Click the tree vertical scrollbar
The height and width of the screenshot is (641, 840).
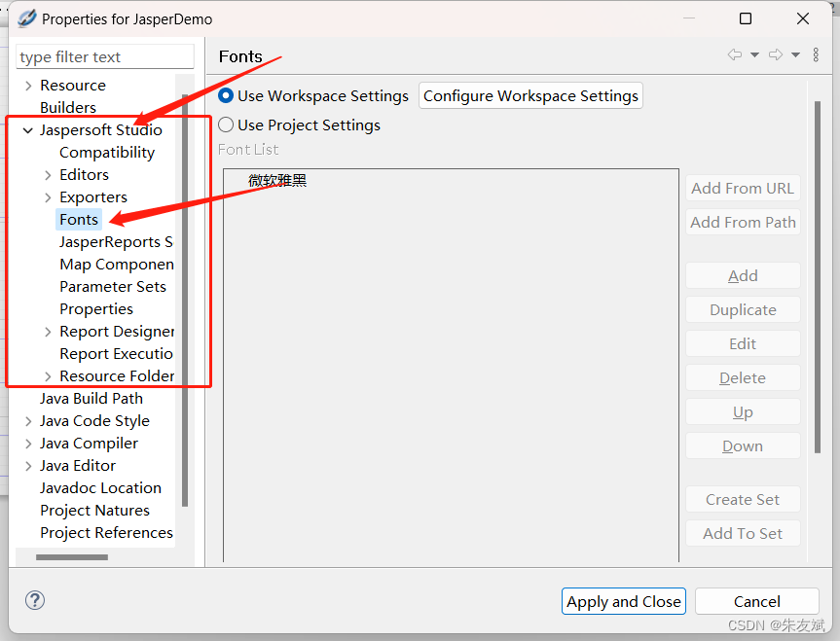(x=185, y=300)
